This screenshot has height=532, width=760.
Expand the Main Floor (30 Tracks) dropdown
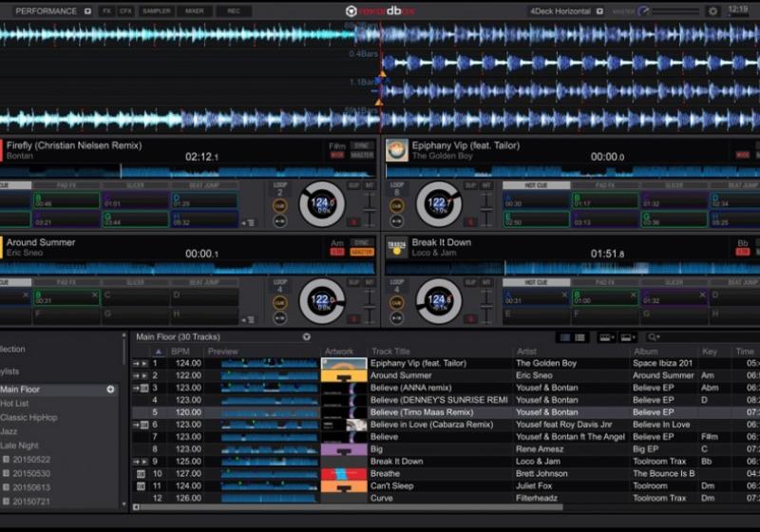click(307, 337)
